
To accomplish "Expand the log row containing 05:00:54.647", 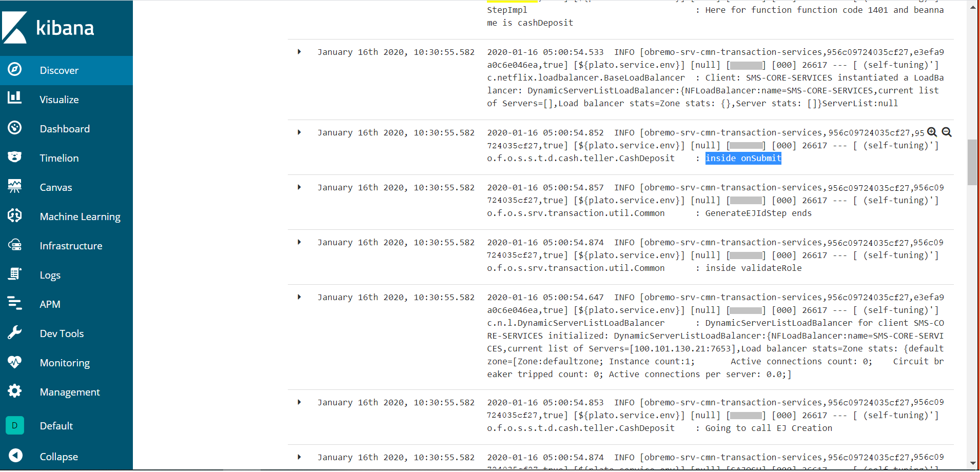I will tap(299, 297).
